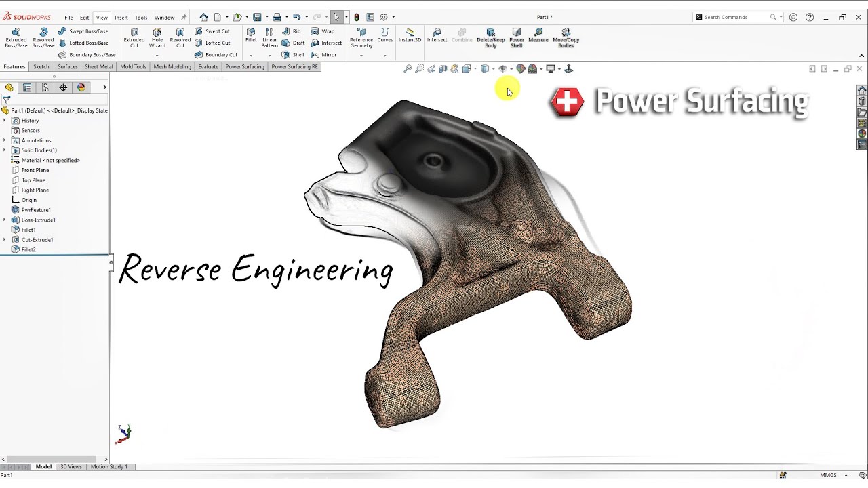Open the Save dropdown arrow

click(x=267, y=17)
